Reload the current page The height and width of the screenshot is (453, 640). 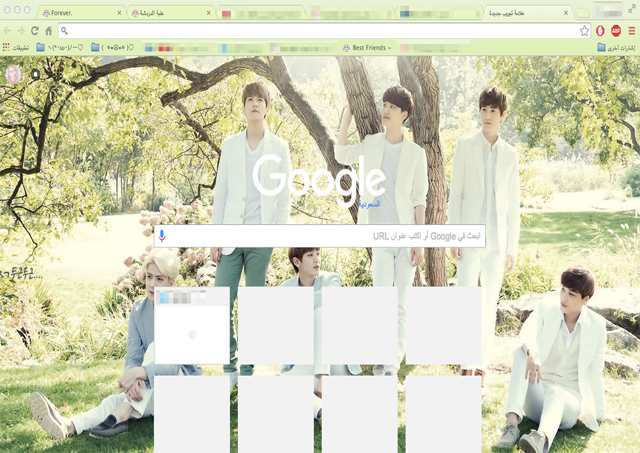[35, 31]
